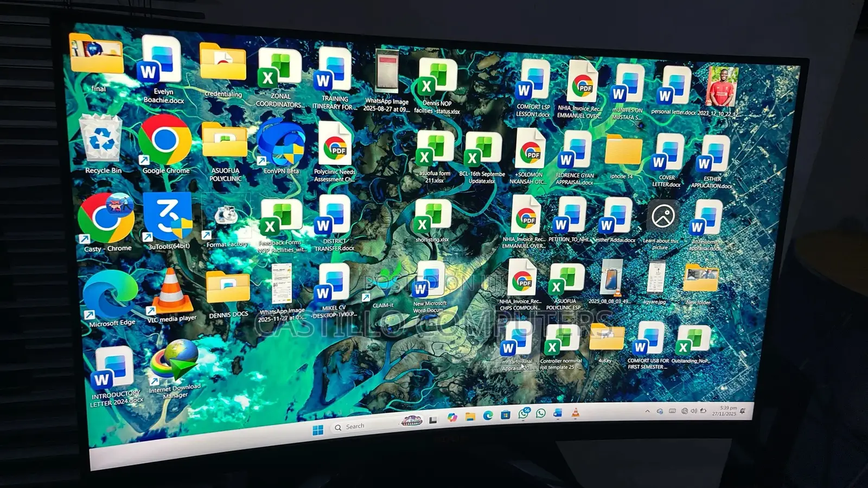Open File Explorer from the taskbar

tap(470, 416)
